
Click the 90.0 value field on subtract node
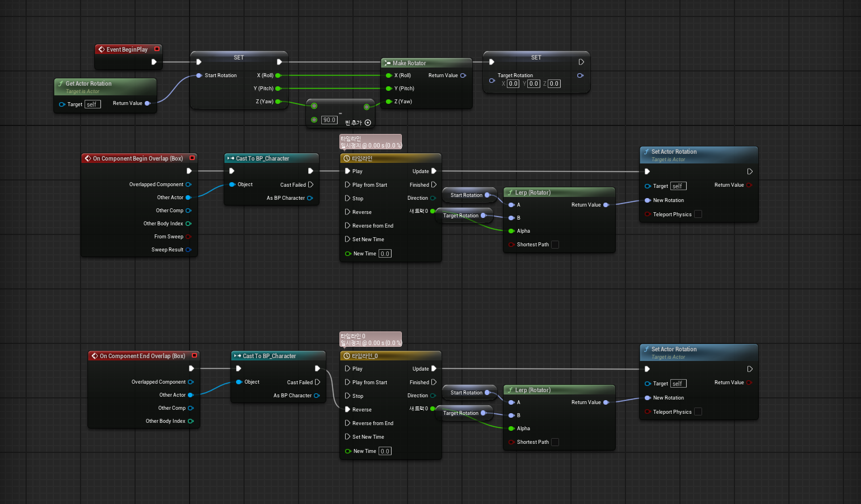pyautogui.click(x=329, y=120)
